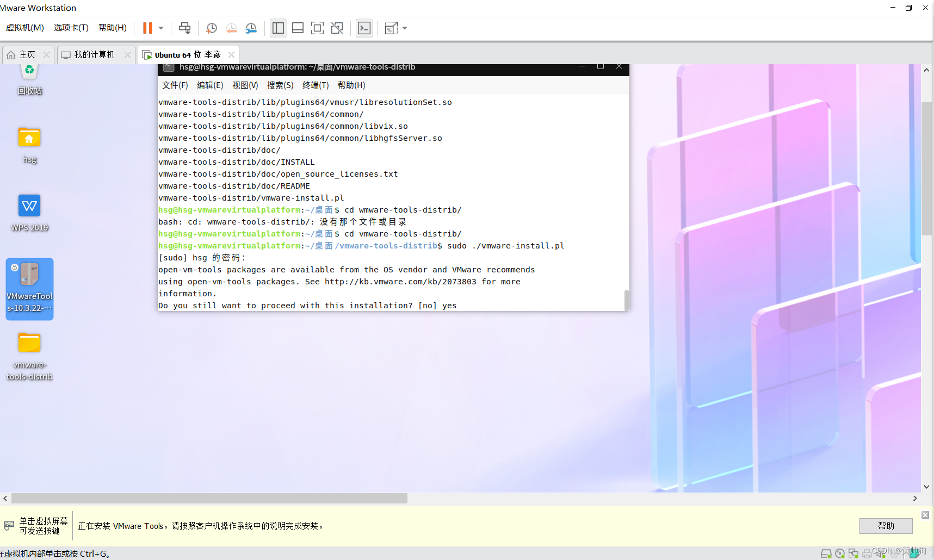934x560 pixels.
Task: Select the VMwareTools-10.3.22 archive icon
Action: coord(29,289)
